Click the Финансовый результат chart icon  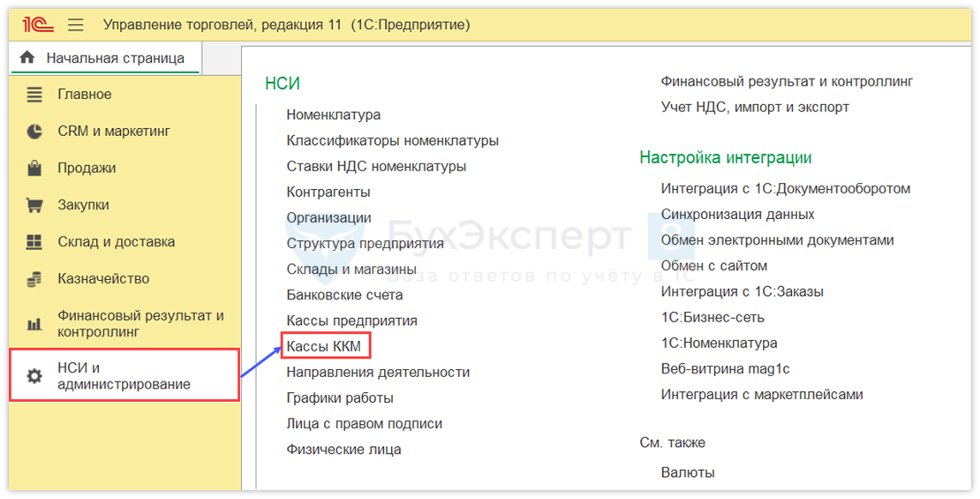point(34,324)
